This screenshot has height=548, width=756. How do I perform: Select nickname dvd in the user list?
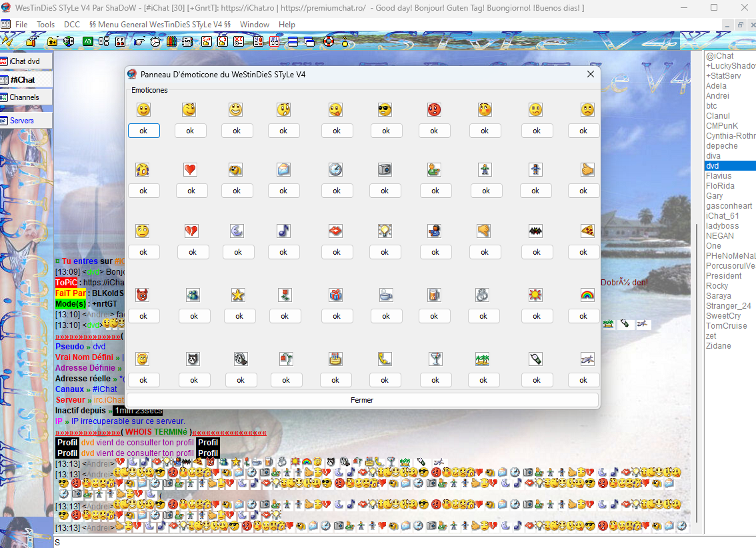point(730,166)
